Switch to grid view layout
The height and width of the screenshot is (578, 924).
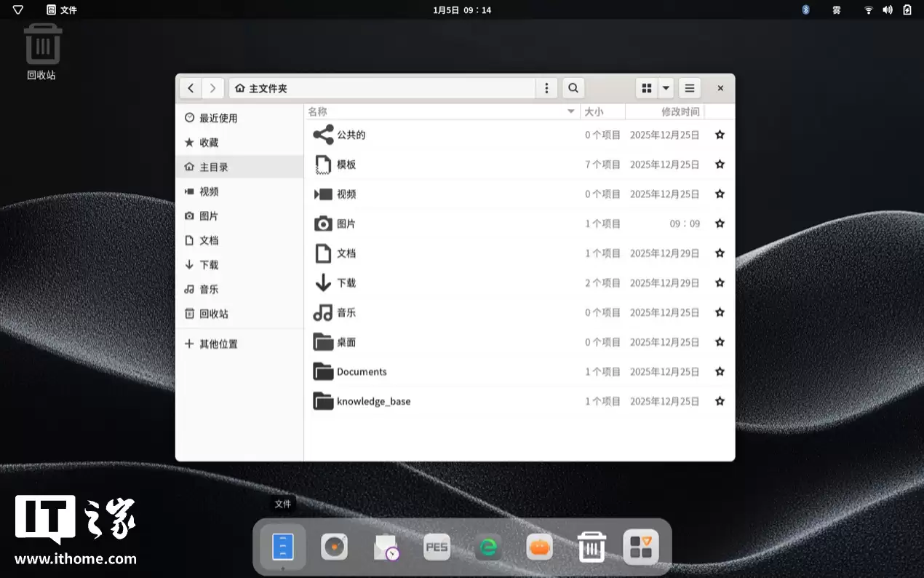click(646, 87)
